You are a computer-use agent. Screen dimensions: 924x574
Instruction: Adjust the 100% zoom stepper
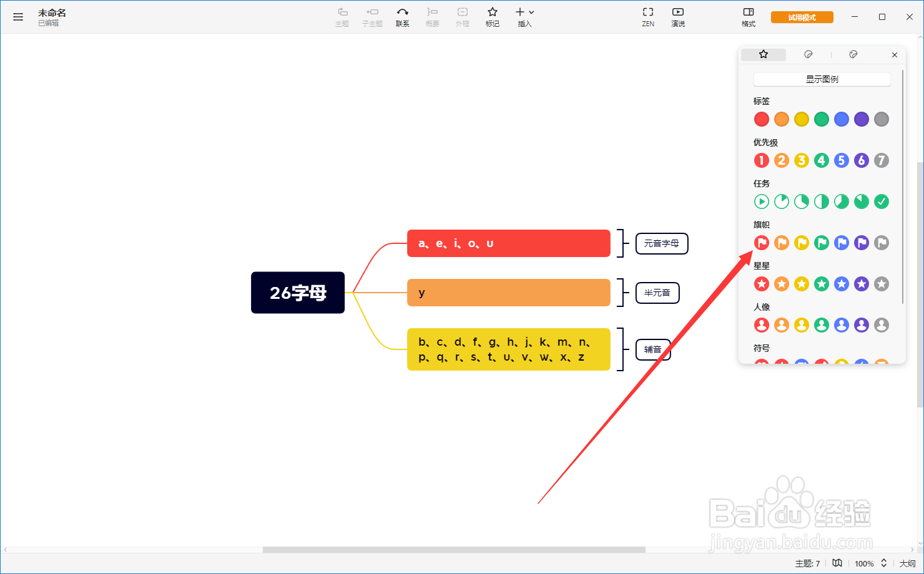(x=884, y=563)
